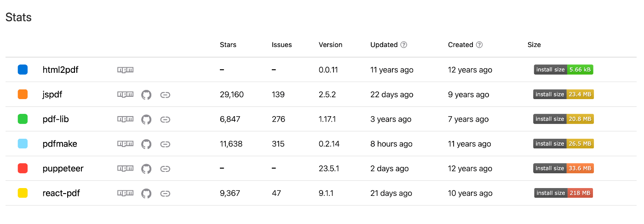Click the html2pdf install size 5.66 kB badge
This screenshot has width=644, height=224.
563,70
